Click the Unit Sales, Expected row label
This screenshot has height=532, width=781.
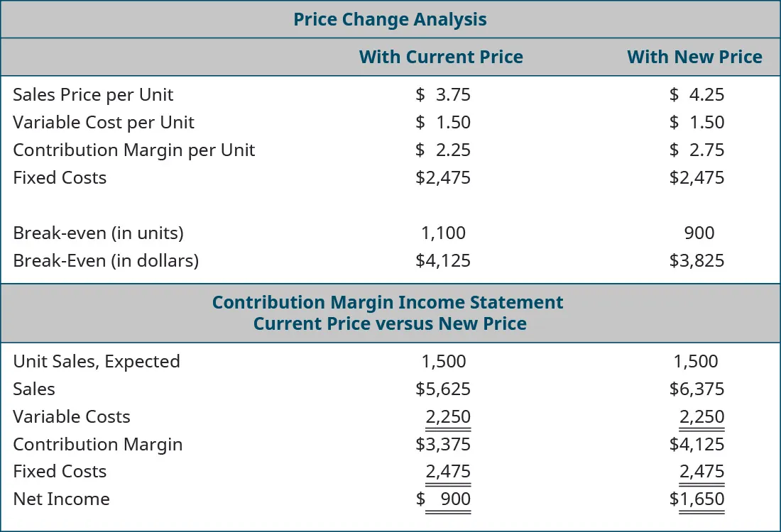pos(97,362)
